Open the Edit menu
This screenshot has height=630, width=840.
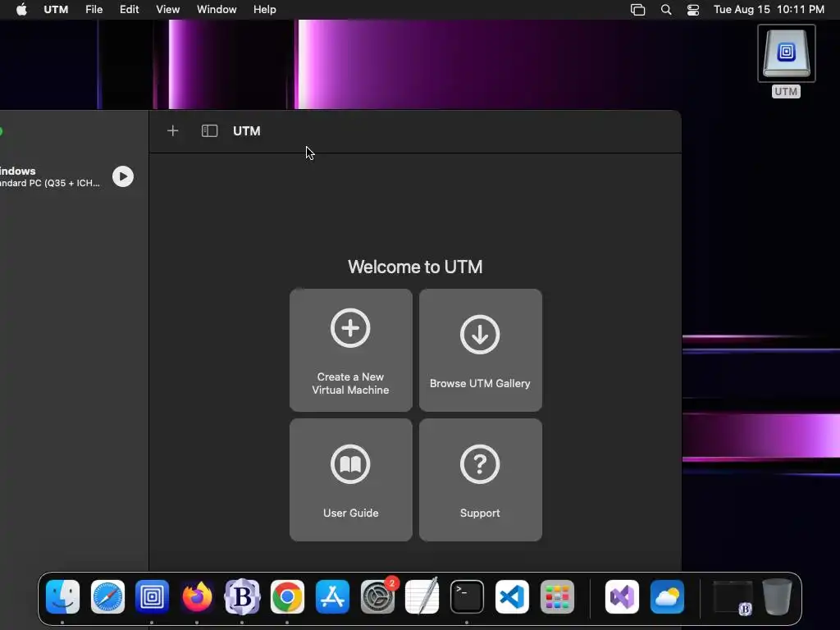(x=129, y=10)
